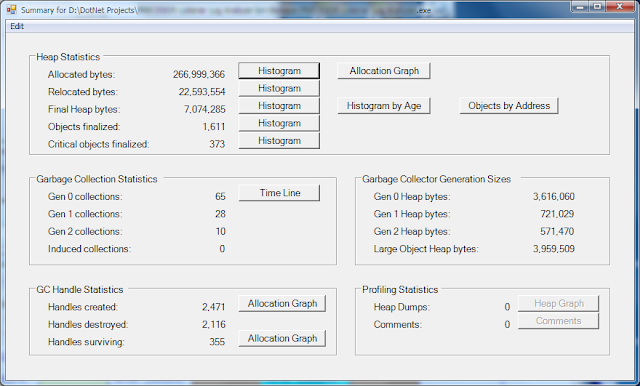
Task: Click the disabled Comments button
Action: pyautogui.click(x=558, y=321)
